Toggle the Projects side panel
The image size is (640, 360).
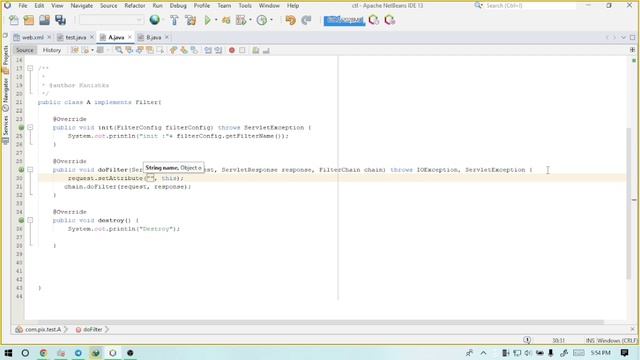5,60
